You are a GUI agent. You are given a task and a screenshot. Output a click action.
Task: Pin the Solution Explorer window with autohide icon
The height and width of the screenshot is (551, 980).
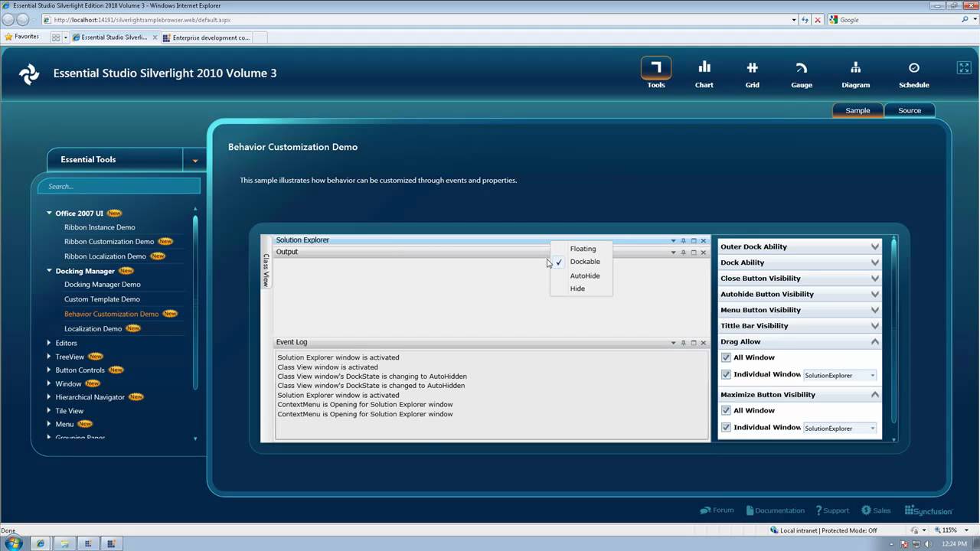(x=684, y=240)
